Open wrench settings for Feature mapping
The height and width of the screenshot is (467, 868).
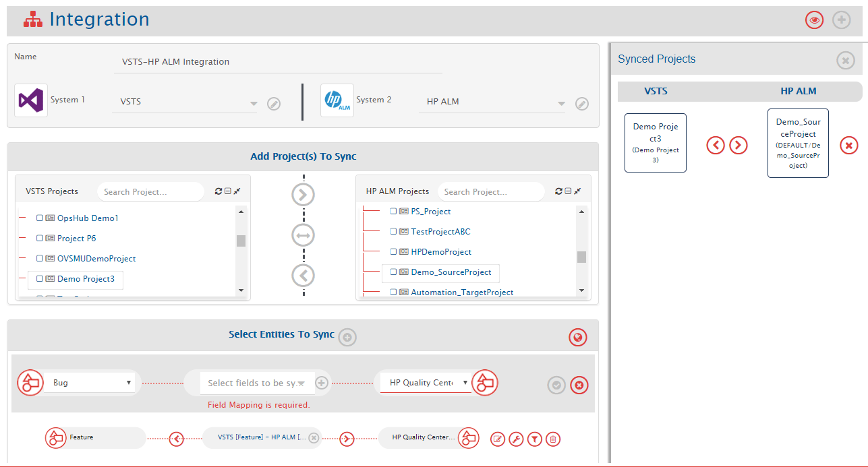[x=515, y=439]
